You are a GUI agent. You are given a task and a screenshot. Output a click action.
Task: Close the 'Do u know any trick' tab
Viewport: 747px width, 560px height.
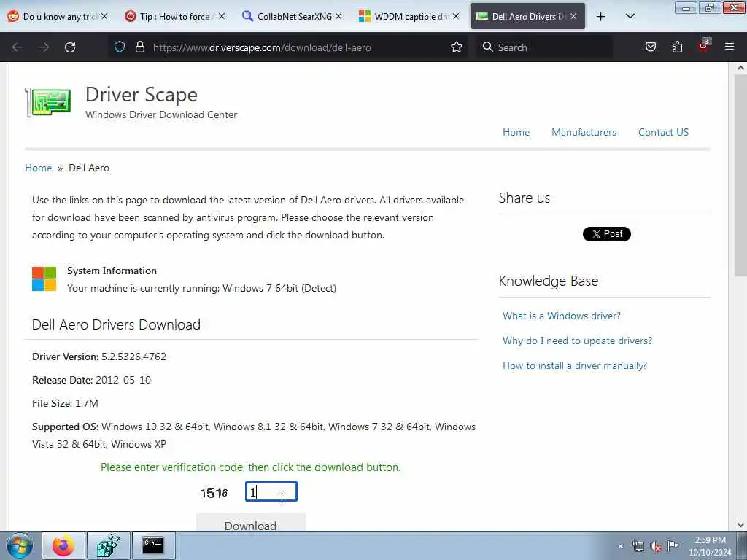[104, 16]
